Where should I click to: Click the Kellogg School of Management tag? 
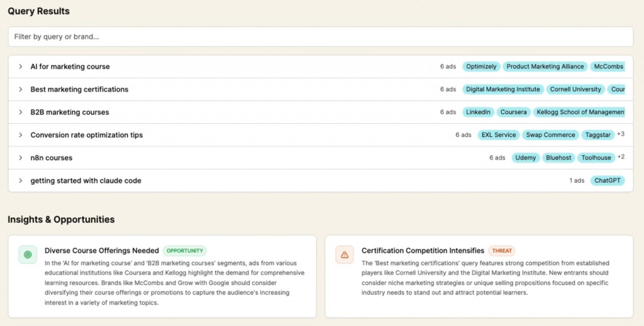(x=579, y=112)
